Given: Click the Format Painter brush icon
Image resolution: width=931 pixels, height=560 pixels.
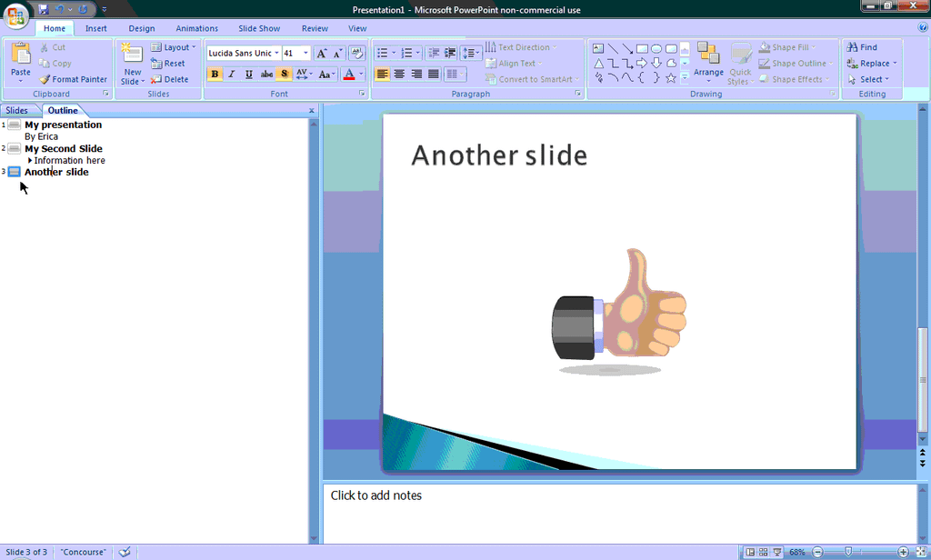Looking at the screenshot, I should tap(45, 79).
